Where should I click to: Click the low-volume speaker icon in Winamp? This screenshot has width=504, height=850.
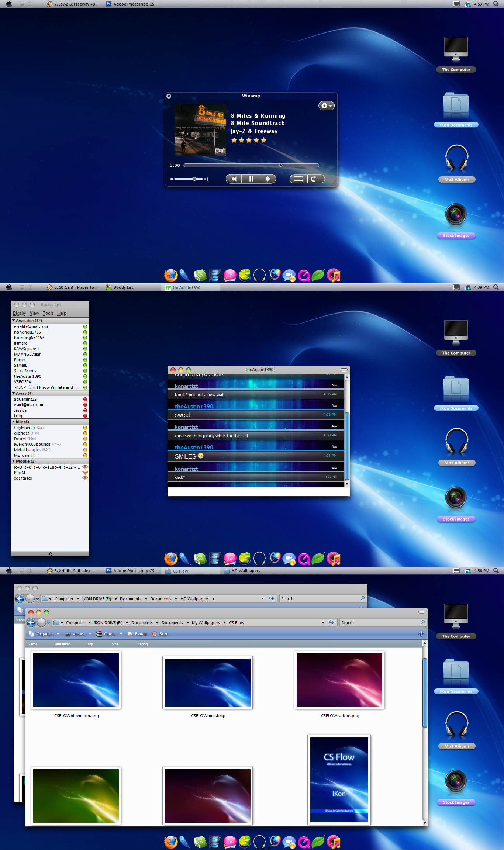(171, 179)
